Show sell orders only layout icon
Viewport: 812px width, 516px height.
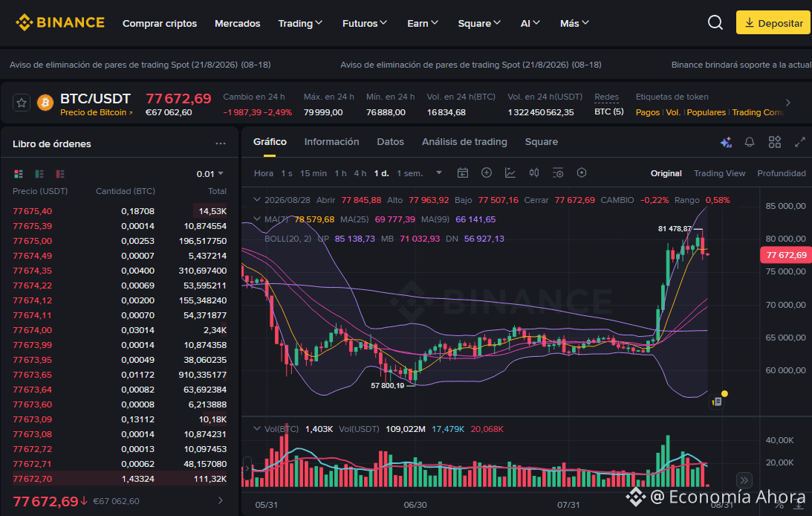pos(60,173)
